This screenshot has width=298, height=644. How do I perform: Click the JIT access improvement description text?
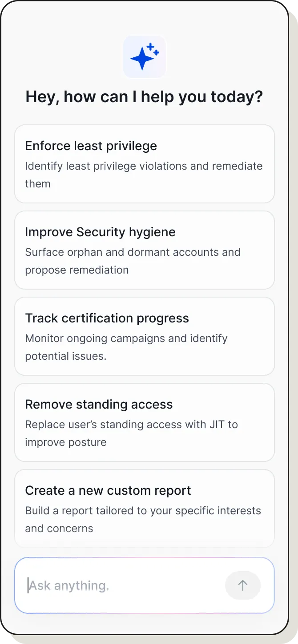pyautogui.click(x=132, y=433)
